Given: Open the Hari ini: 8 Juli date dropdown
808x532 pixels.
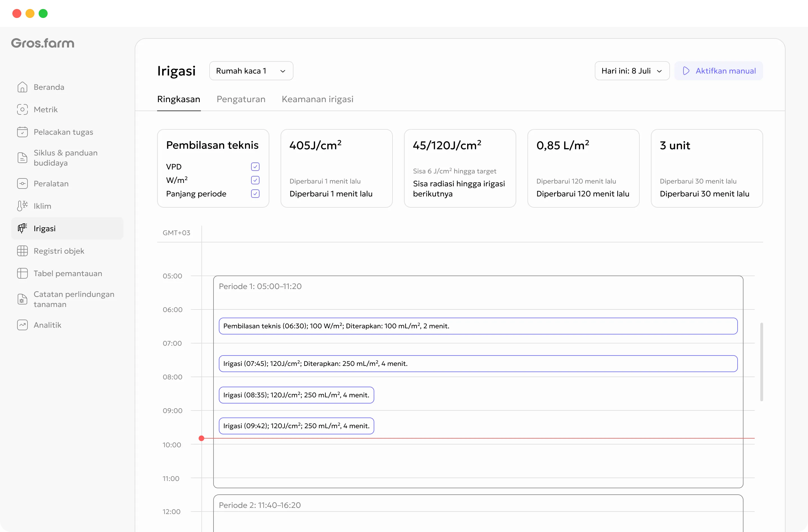Looking at the screenshot, I should coord(632,71).
